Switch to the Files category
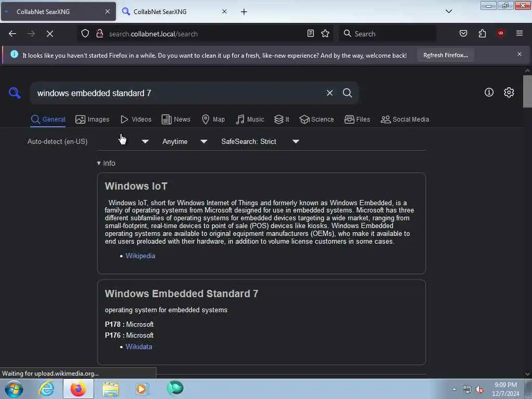Image resolution: width=532 pixels, height=399 pixels. pyautogui.click(x=357, y=119)
